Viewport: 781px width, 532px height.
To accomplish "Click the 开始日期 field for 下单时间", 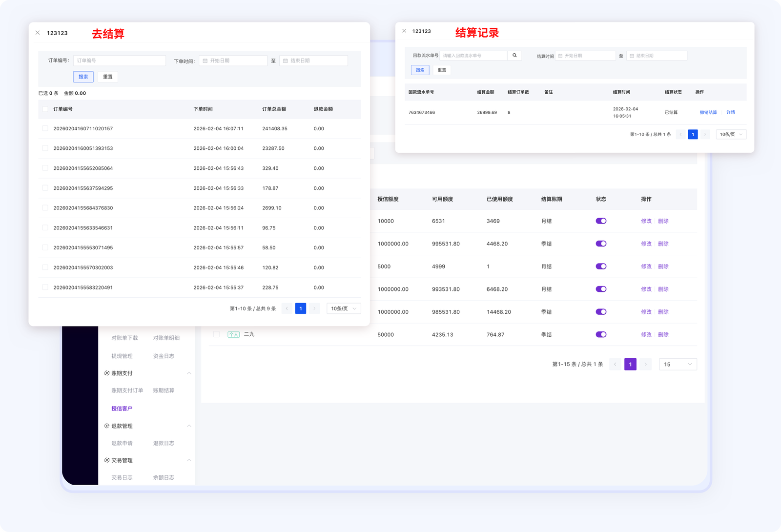I will coord(233,61).
